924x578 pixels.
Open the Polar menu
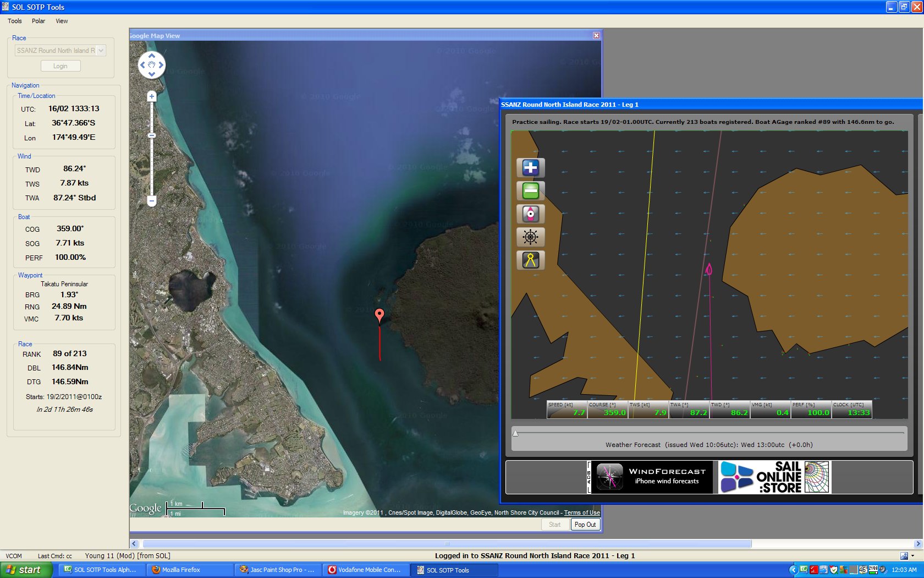click(x=38, y=21)
